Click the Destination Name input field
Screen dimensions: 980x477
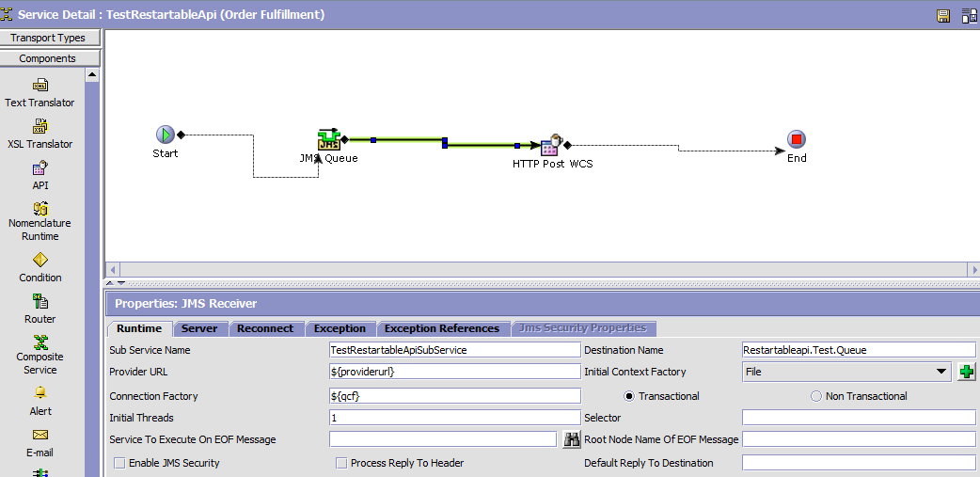point(858,350)
